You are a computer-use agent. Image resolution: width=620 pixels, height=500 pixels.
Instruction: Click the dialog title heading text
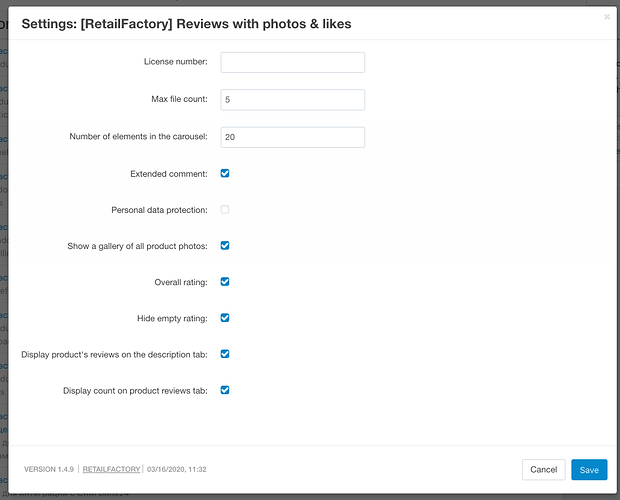pos(186,24)
